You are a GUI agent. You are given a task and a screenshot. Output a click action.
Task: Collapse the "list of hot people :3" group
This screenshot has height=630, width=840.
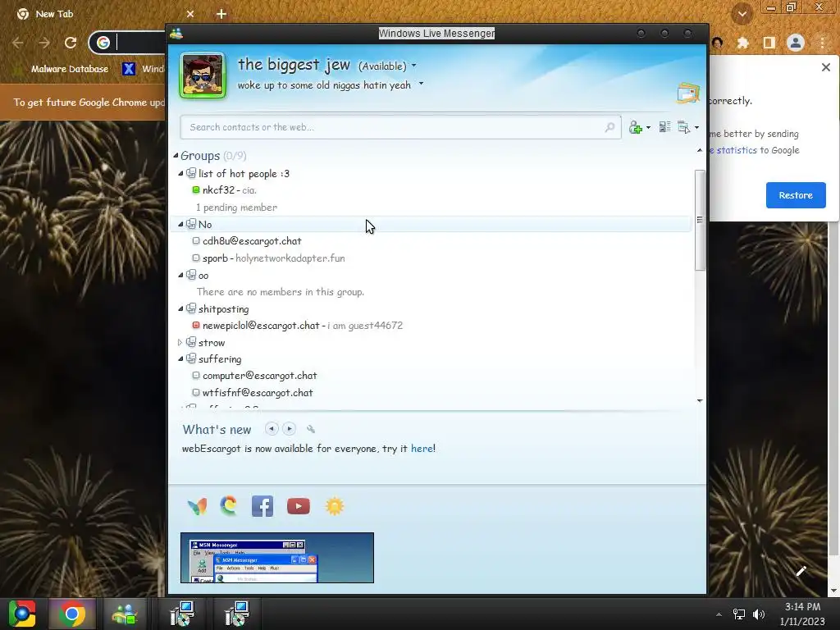[180, 174]
